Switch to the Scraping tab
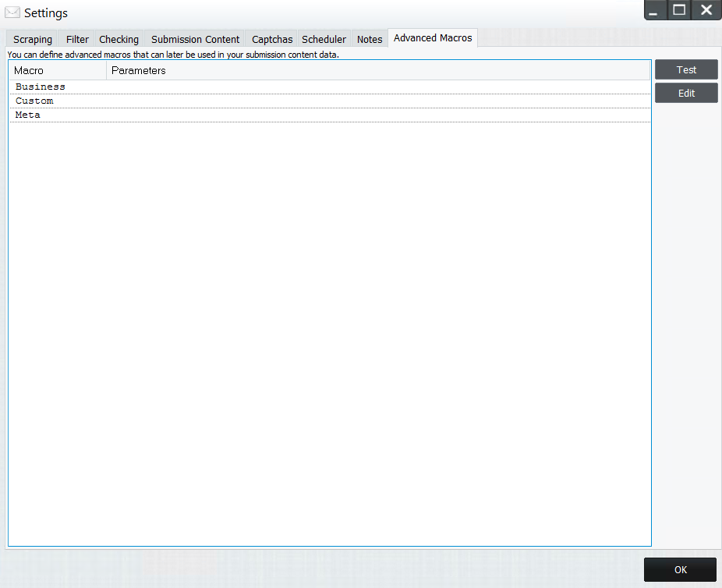The width and height of the screenshot is (722, 588). [x=32, y=39]
